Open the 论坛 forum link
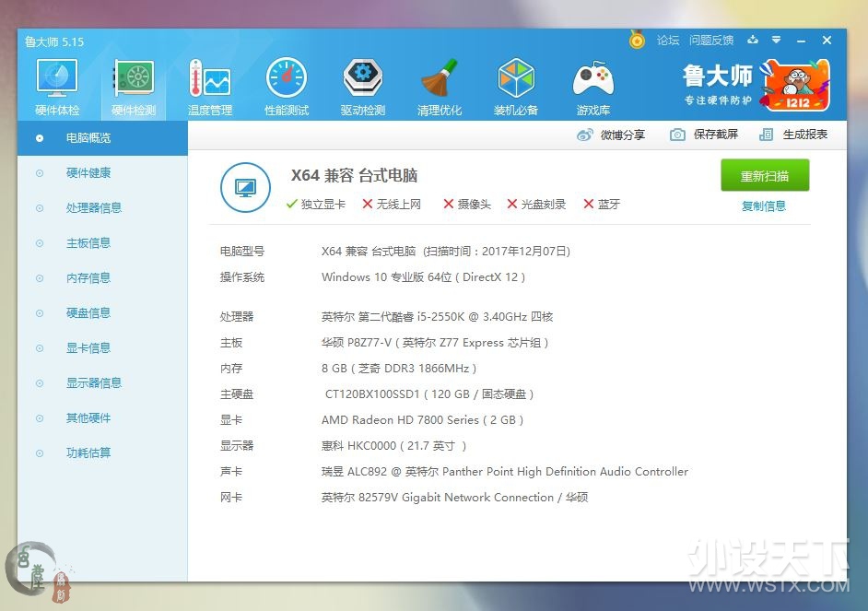Image resolution: width=868 pixels, height=611 pixels. [x=668, y=41]
